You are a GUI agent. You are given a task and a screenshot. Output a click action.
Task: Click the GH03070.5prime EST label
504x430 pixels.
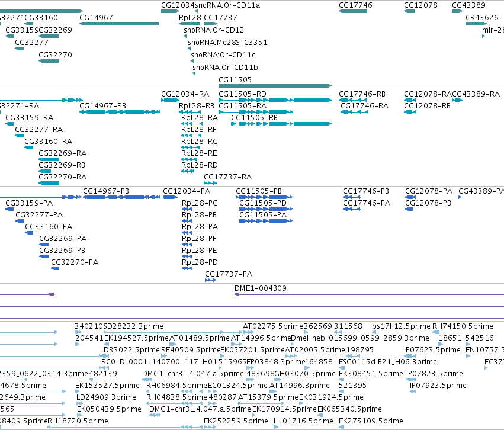[306, 374]
